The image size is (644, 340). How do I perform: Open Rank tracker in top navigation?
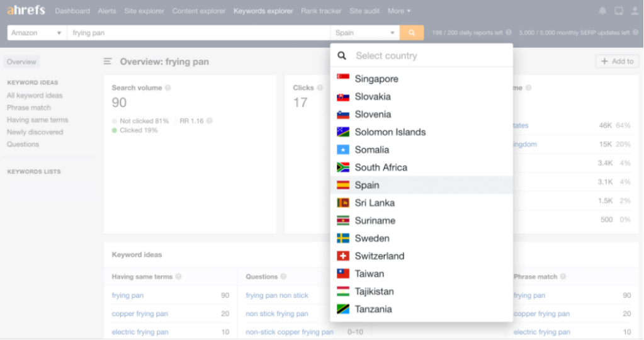tap(321, 11)
